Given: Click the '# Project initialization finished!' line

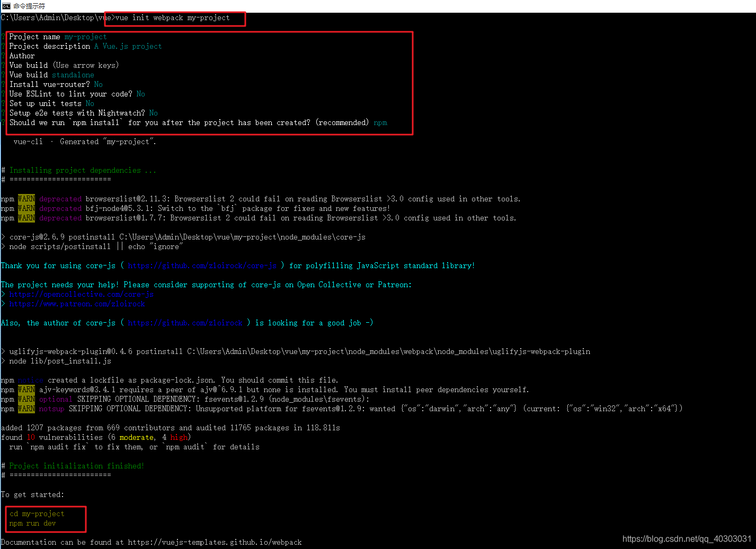Looking at the screenshot, I should click(73, 466).
